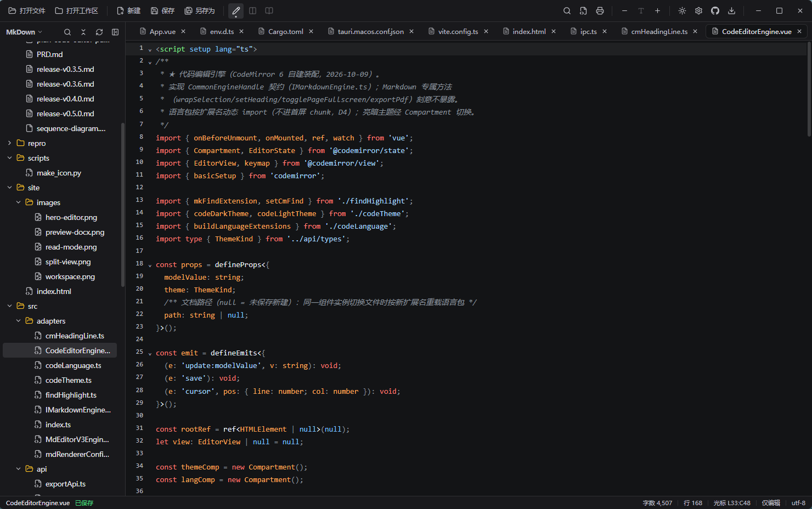Print the current document
Screen dimensions: 812x509
tap(600, 11)
